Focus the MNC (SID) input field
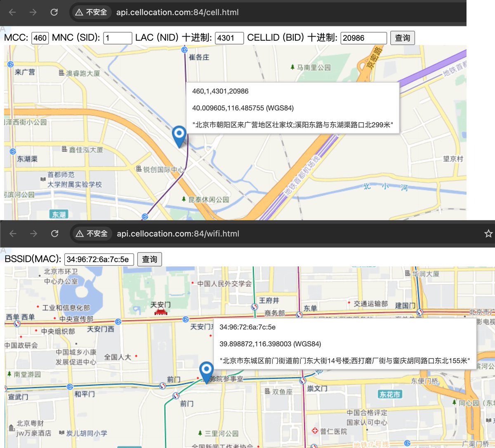The width and height of the screenshot is (495, 448). [118, 38]
